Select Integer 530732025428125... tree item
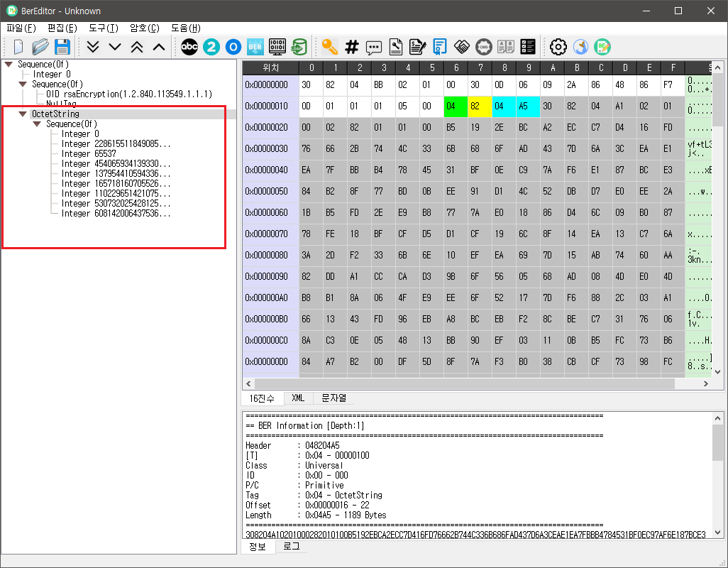This screenshot has height=568, width=728. pos(116,204)
